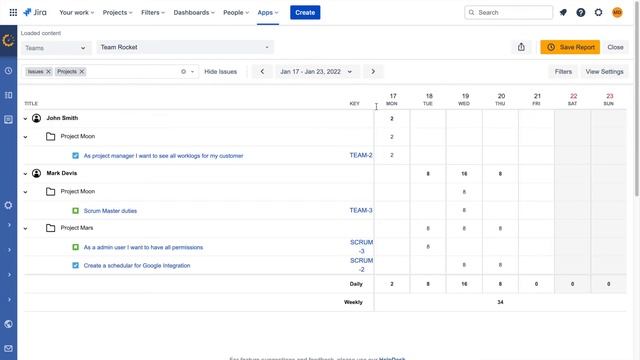The width and height of the screenshot is (640, 360).
Task: Click the page vertical scrollbar
Action: point(636,98)
